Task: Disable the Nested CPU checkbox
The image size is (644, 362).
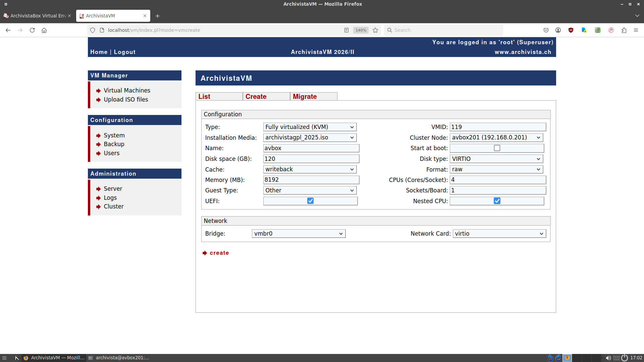Action: click(497, 201)
